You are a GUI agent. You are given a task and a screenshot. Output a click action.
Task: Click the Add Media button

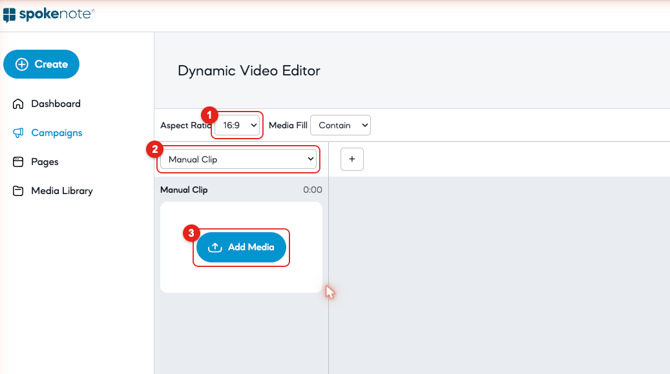[x=241, y=247]
